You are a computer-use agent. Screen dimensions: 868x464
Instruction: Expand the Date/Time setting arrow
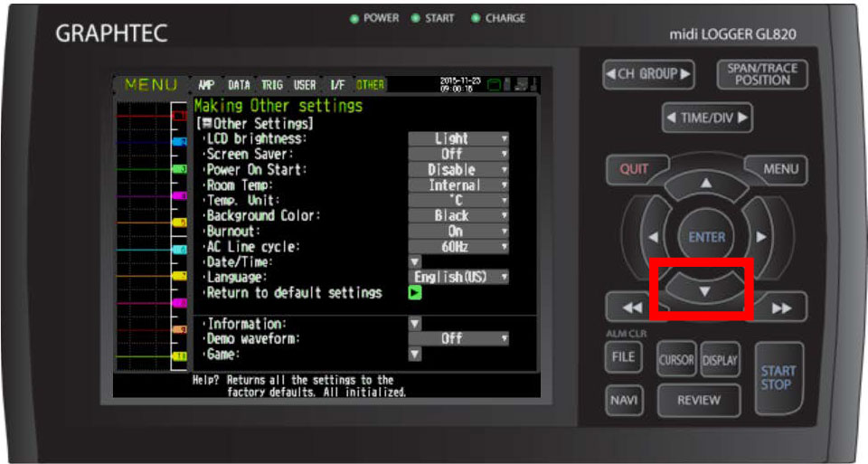pos(415,261)
